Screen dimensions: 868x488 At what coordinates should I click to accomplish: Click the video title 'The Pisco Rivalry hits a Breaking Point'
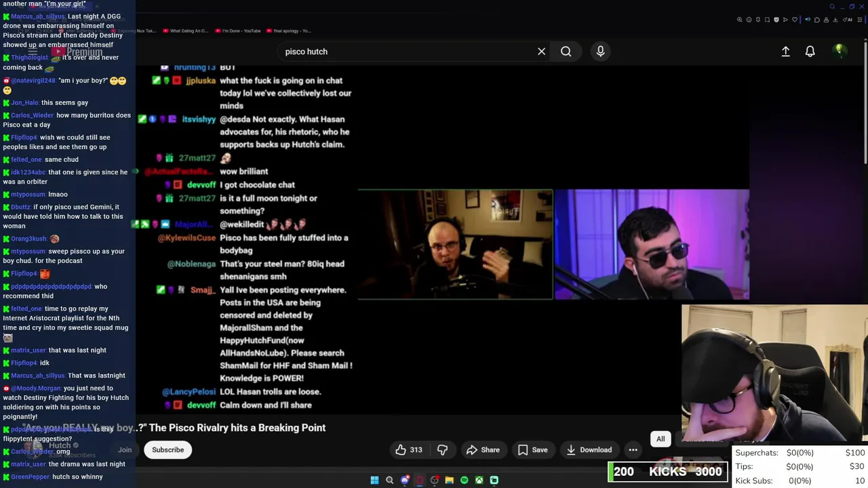(x=237, y=428)
